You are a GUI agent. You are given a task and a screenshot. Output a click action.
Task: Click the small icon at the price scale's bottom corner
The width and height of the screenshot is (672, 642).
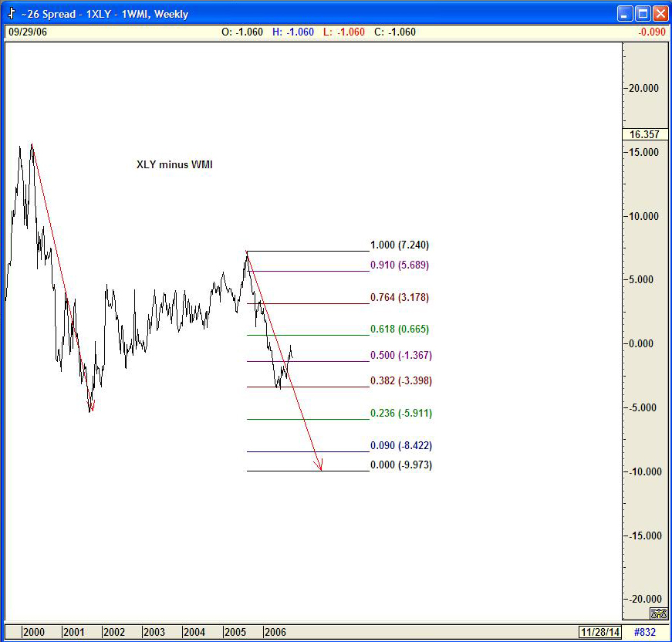point(659,613)
